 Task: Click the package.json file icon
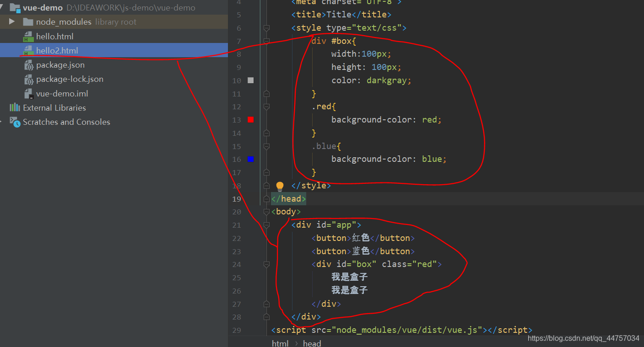[28, 65]
